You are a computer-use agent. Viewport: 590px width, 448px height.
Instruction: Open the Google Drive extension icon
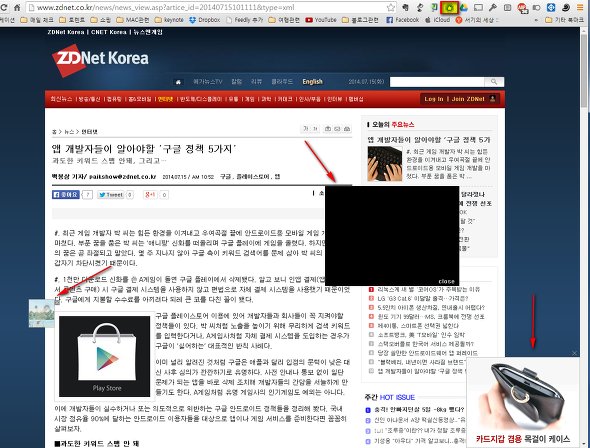pyautogui.click(x=464, y=7)
